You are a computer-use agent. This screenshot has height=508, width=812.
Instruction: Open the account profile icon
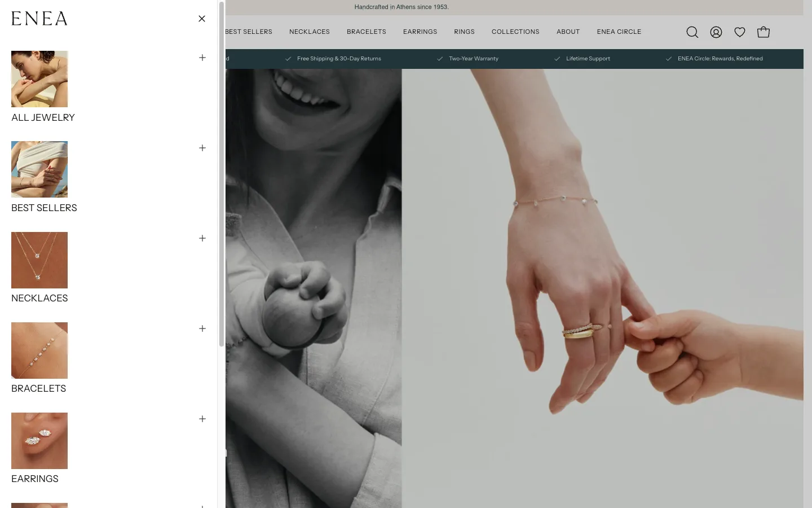[716, 32]
